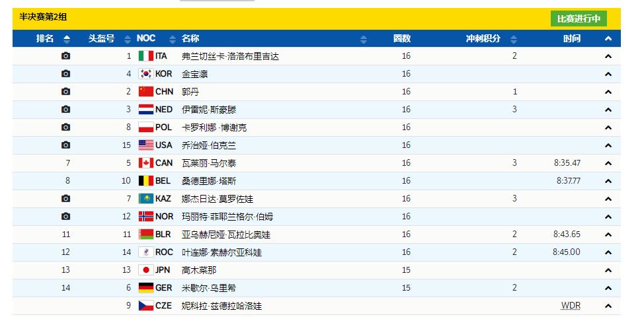
Task: Open athlete 伊雷妮·斯豪滕 name
Action: pos(209,110)
